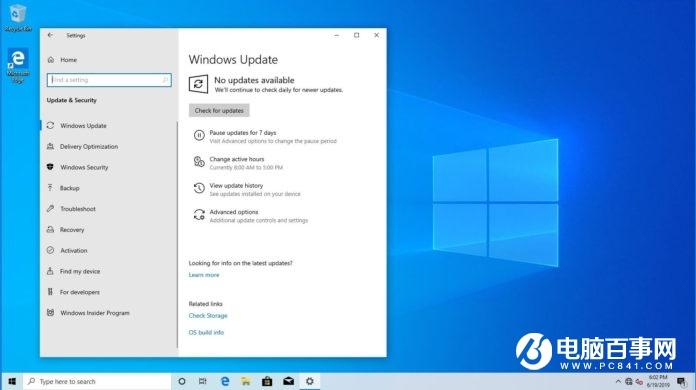Viewport: 696px width, 390px height.
Task: Open Find my device settings
Action: (80, 272)
